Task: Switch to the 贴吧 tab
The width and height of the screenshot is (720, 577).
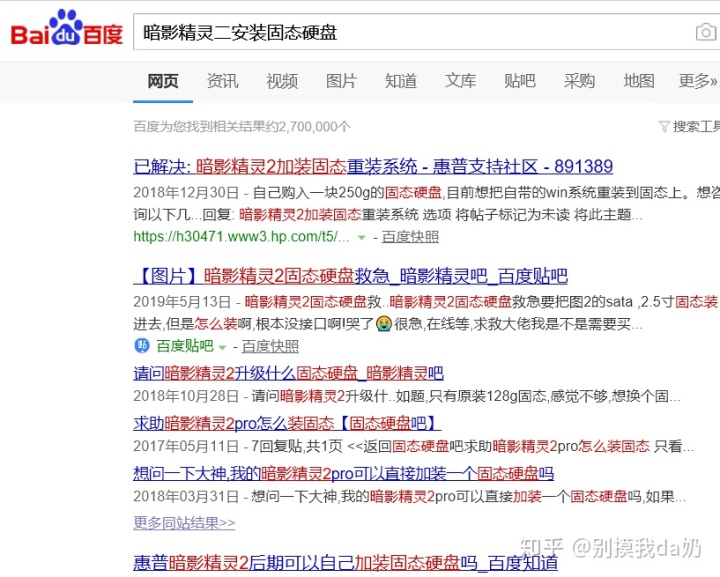Action: (520, 81)
